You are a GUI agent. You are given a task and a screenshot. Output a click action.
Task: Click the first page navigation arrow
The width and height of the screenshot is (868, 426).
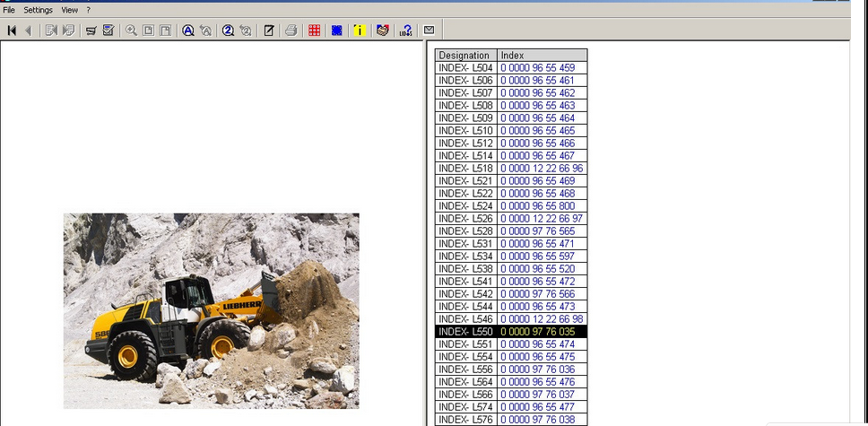[12, 30]
